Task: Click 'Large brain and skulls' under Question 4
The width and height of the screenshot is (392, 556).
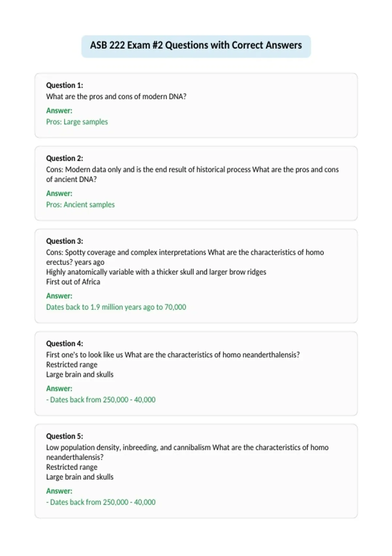Action: (80, 374)
